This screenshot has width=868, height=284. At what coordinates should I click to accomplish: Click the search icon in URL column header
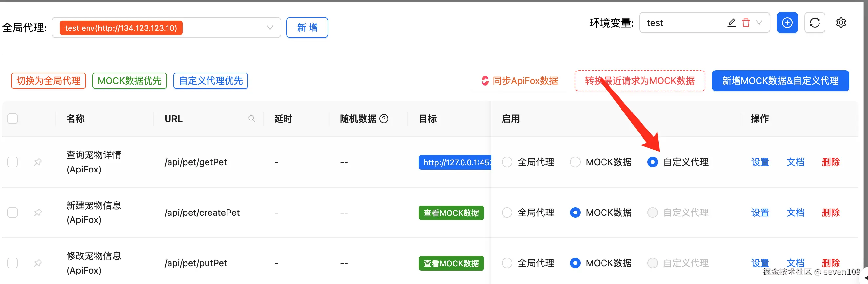click(252, 118)
